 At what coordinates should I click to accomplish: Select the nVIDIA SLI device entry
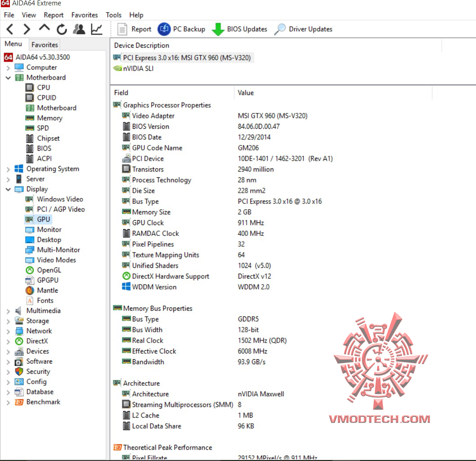[x=134, y=68]
